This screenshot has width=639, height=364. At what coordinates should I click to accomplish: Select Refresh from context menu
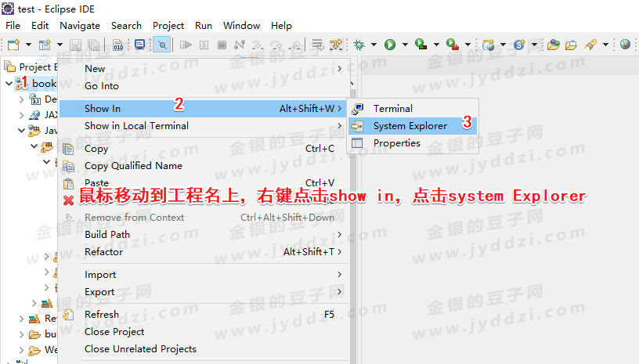pos(204,315)
